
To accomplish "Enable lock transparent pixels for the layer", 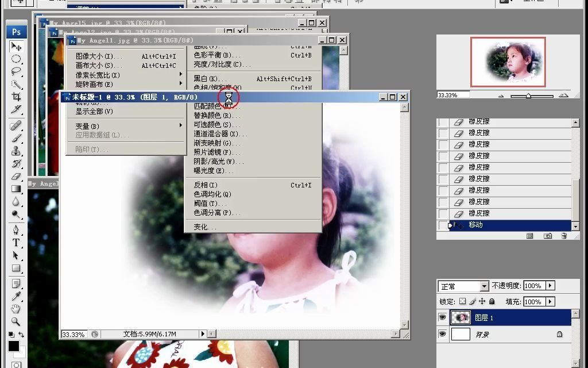I will pos(463,301).
